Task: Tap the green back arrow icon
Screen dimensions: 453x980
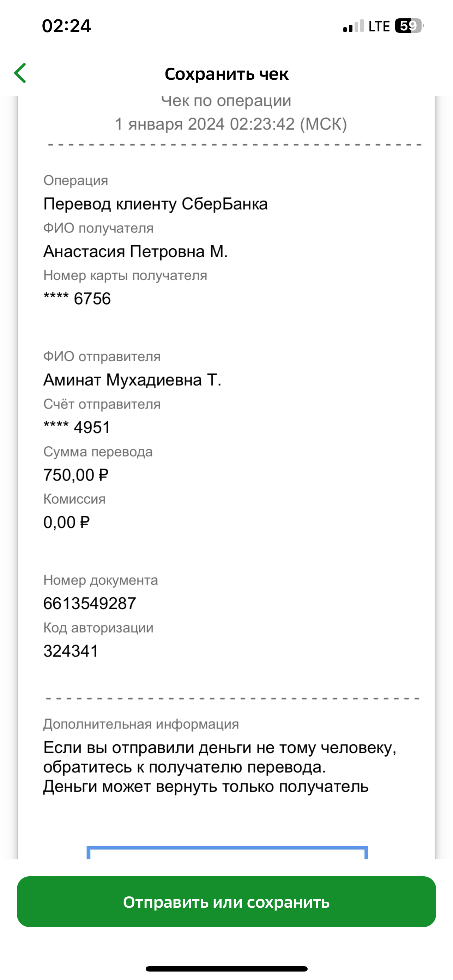Action: click(x=20, y=73)
